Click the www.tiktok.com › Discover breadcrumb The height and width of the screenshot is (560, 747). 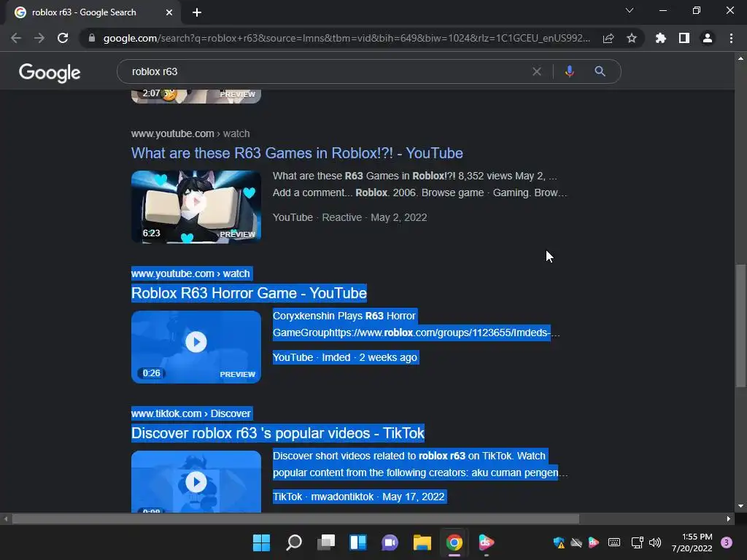pyautogui.click(x=190, y=413)
